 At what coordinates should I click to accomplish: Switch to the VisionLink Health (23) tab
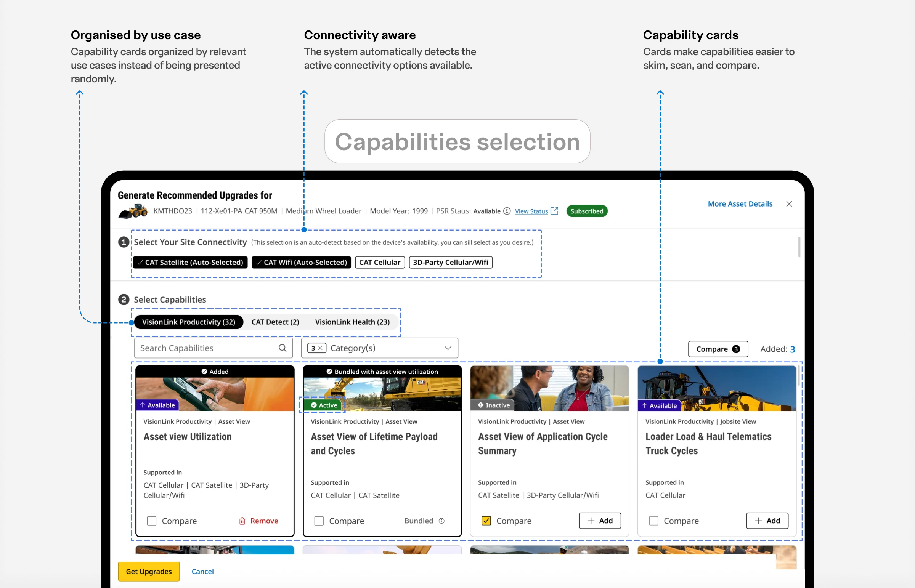352,322
